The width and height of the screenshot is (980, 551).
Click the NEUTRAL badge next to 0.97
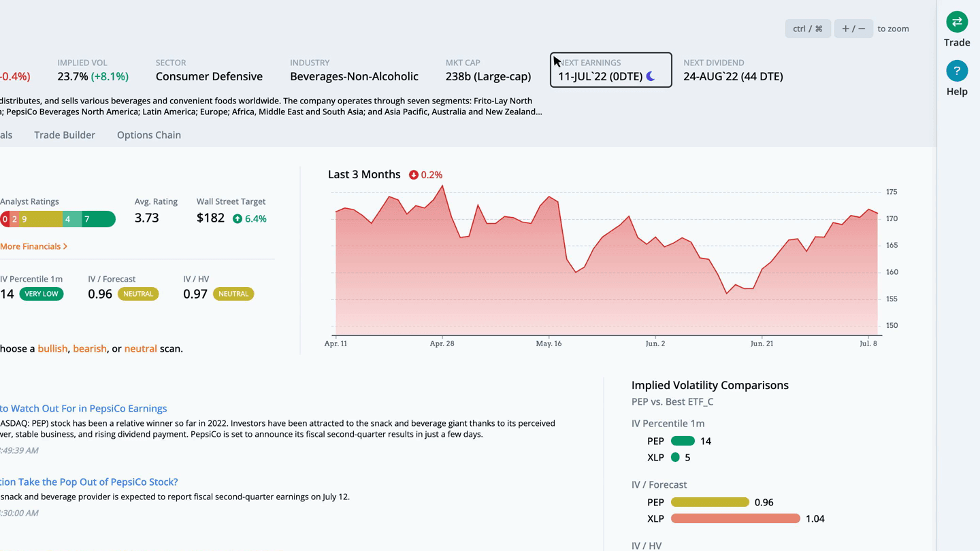[x=233, y=294]
